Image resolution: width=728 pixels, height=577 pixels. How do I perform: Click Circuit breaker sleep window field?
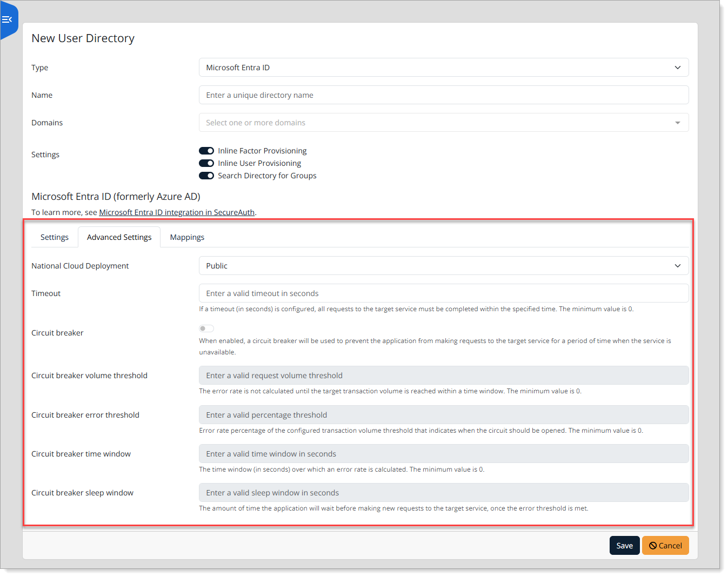[444, 493]
